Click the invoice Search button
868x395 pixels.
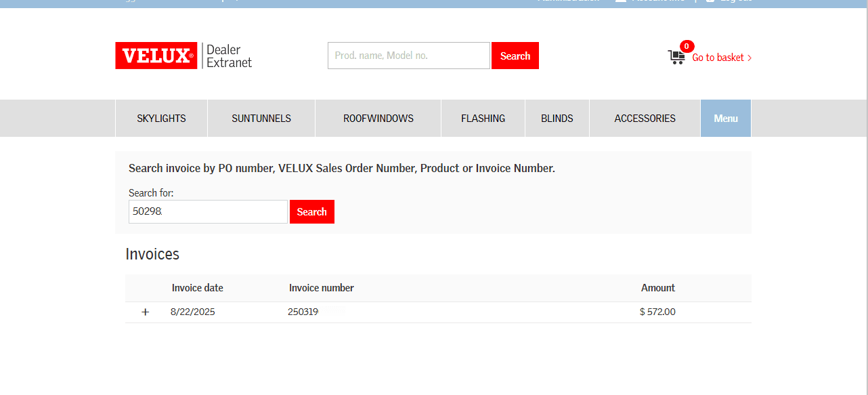click(312, 211)
